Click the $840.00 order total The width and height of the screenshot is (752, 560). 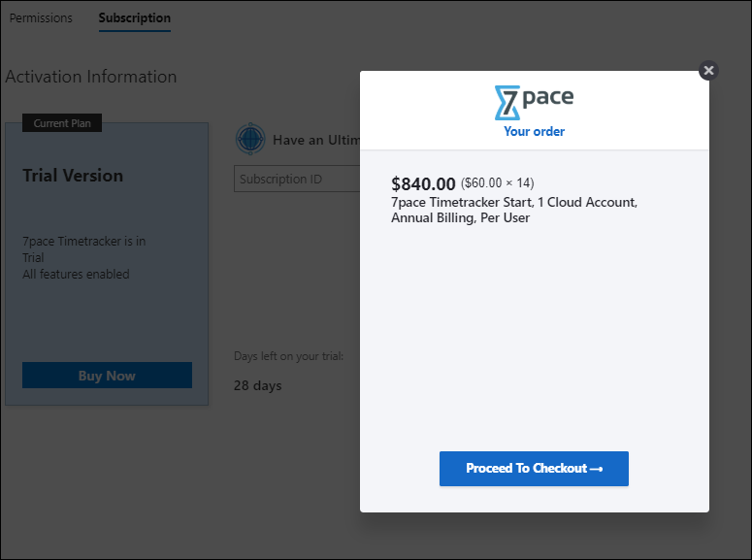pyautogui.click(x=423, y=183)
